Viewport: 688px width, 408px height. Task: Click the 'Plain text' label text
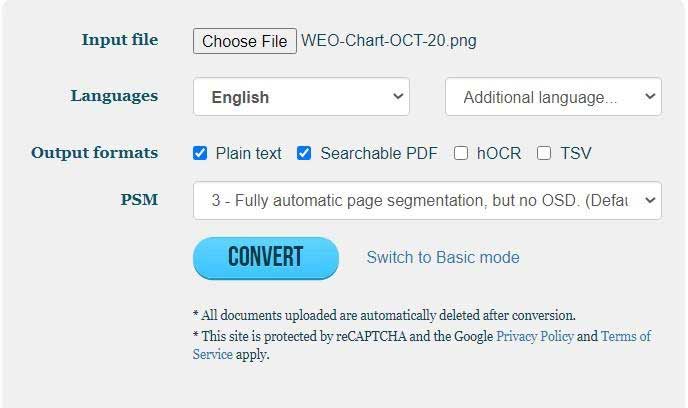coord(249,153)
